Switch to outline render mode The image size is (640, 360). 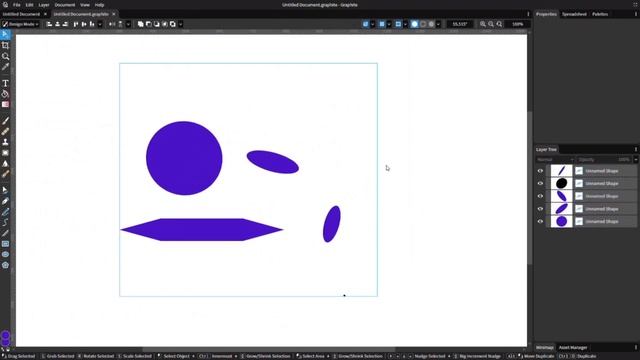pos(423,24)
